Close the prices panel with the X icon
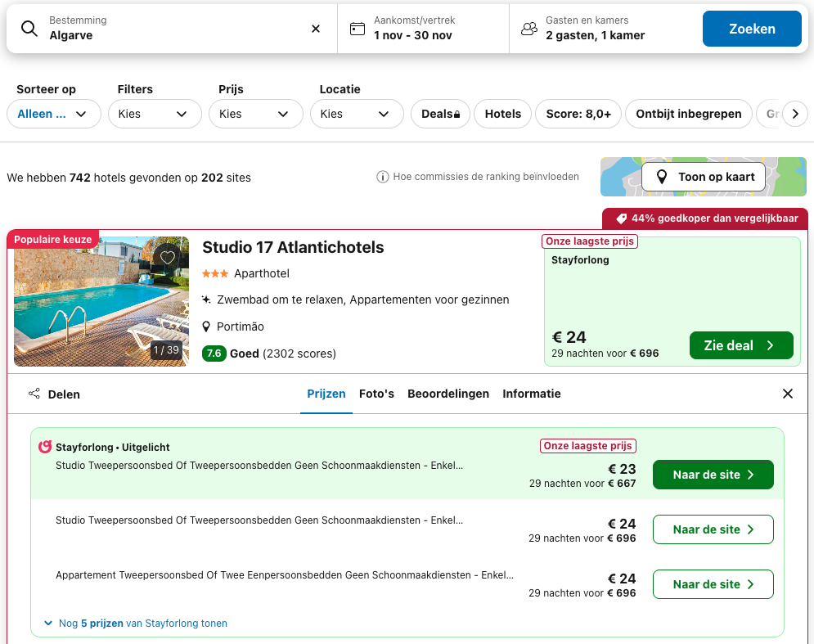Image resolution: width=814 pixels, height=644 pixels. point(787,394)
